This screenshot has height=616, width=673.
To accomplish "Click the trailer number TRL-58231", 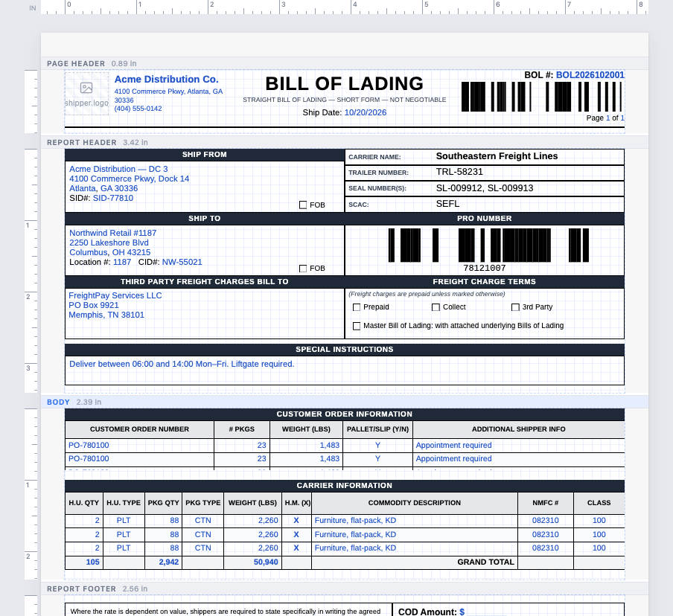I will tap(459, 172).
